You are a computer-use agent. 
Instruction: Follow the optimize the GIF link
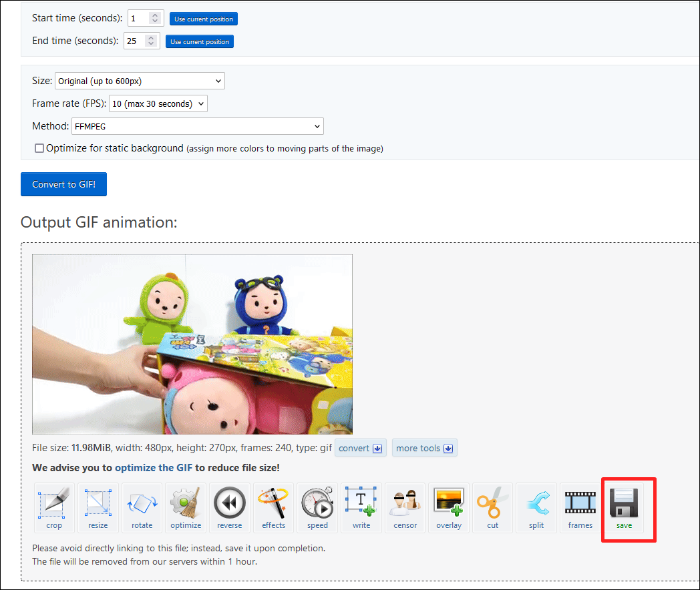[154, 468]
